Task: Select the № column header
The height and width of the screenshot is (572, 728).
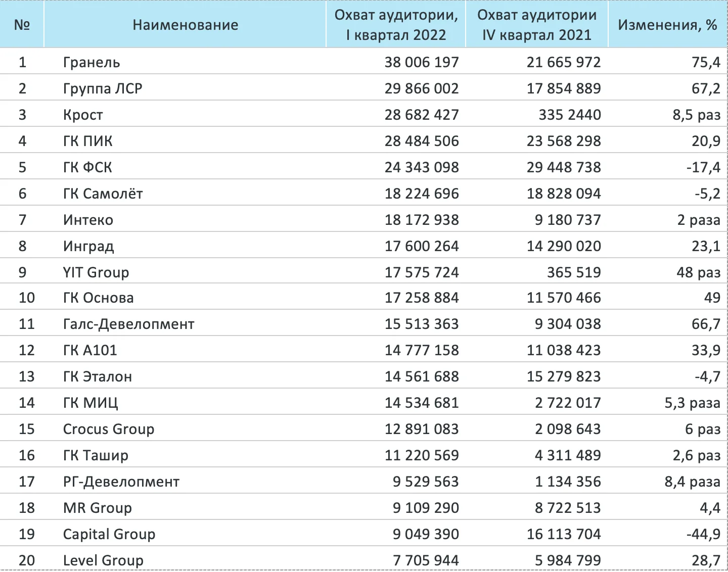Action: 22,25
